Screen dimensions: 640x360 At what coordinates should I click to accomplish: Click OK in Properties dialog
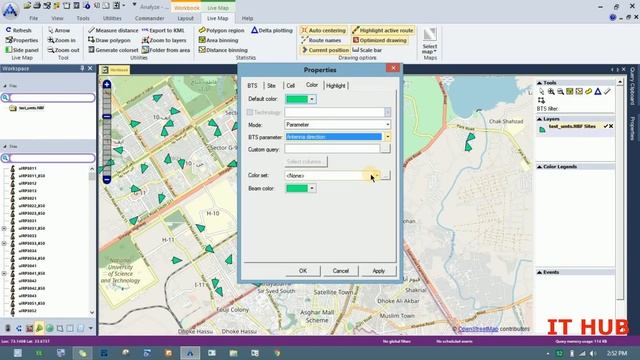tap(302, 271)
